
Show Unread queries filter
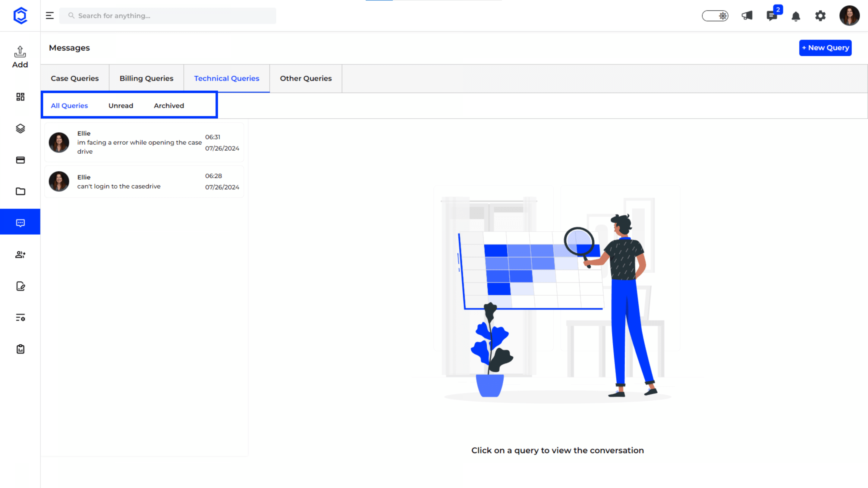pos(121,106)
